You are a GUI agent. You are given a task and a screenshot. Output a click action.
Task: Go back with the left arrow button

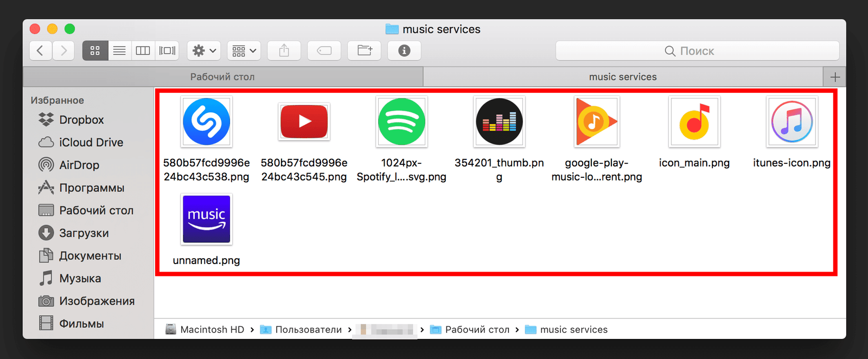tap(41, 51)
